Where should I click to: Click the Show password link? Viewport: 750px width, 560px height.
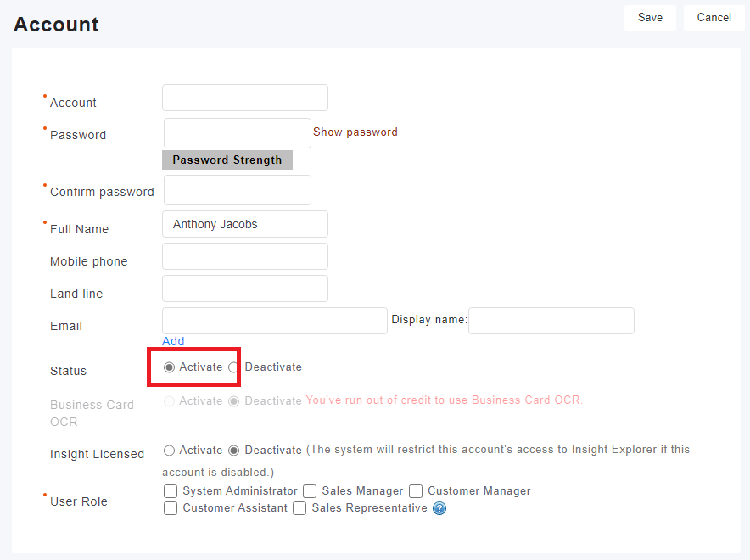pos(355,132)
